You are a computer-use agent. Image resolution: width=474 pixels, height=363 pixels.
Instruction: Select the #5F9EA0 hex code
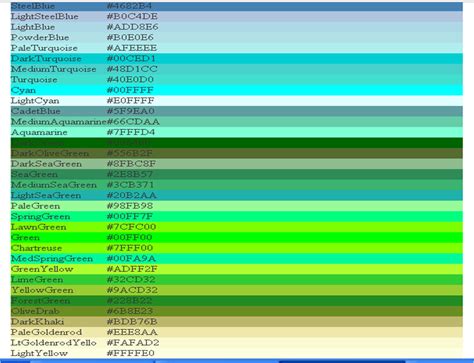point(131,111)
